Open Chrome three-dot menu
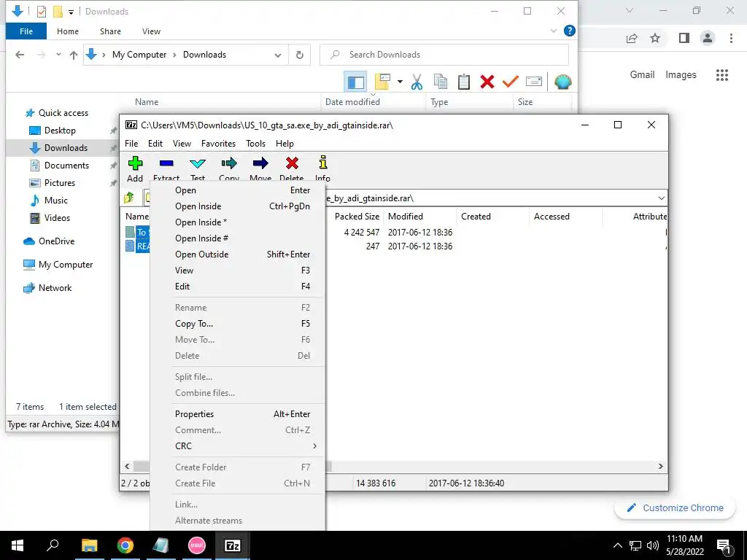 pos(731,38)
